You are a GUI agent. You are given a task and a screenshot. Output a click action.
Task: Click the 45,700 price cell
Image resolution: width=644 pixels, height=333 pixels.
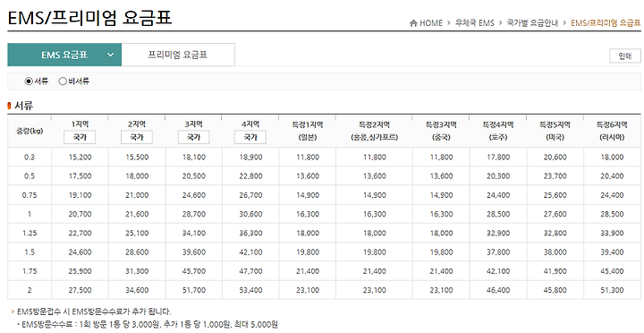pyautogui.click(x=194, y=271)
